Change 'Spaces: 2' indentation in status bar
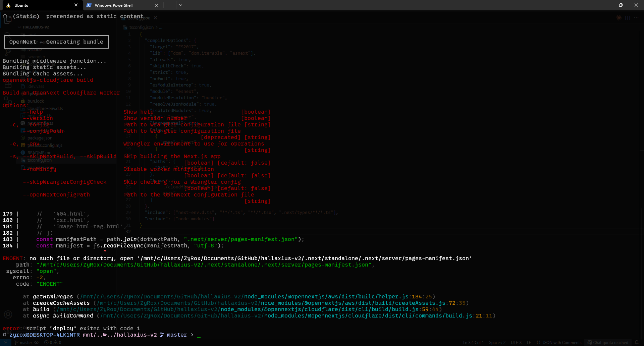Image resolution: width=644 pixels, height=346 pixels. coord(497,342)
